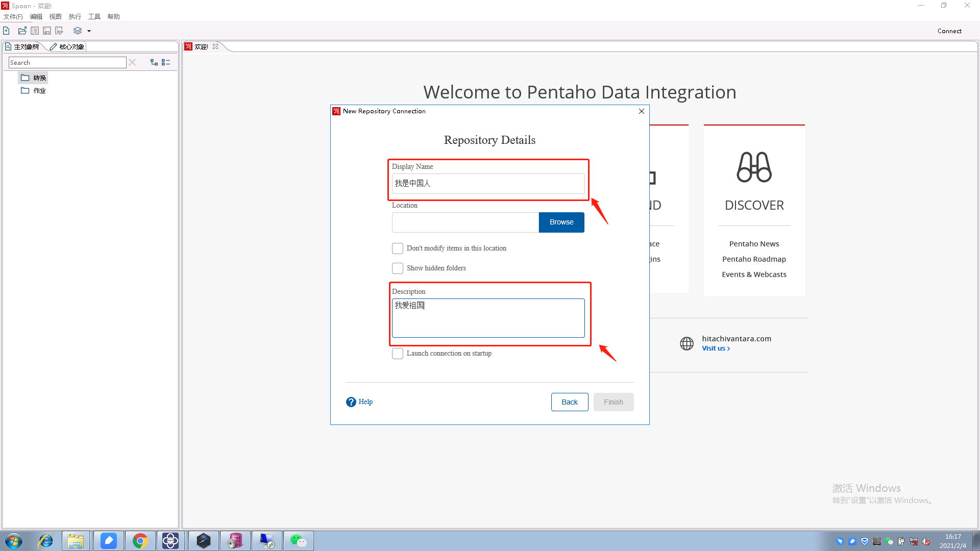Click the expand all tree icon

point(154,62)
